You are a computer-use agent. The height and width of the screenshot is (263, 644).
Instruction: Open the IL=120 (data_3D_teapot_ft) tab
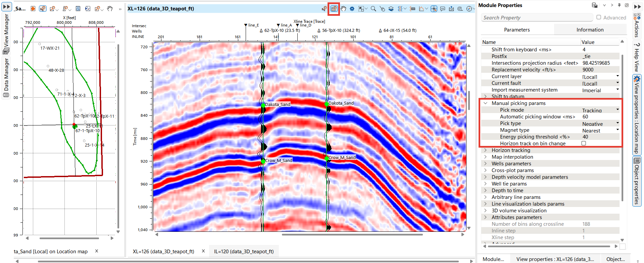pos(244,251)
